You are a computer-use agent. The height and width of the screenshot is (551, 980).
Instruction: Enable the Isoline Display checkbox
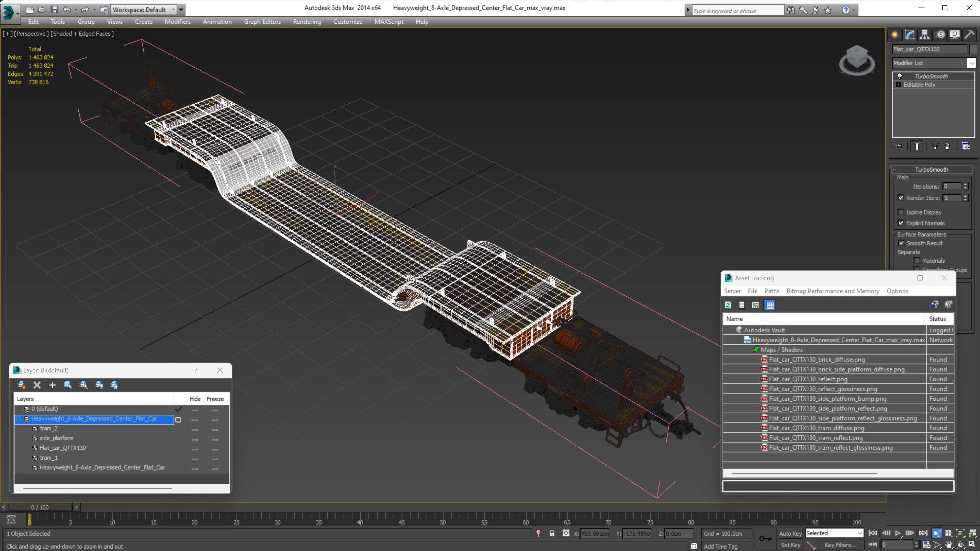(x=901, y=212)
